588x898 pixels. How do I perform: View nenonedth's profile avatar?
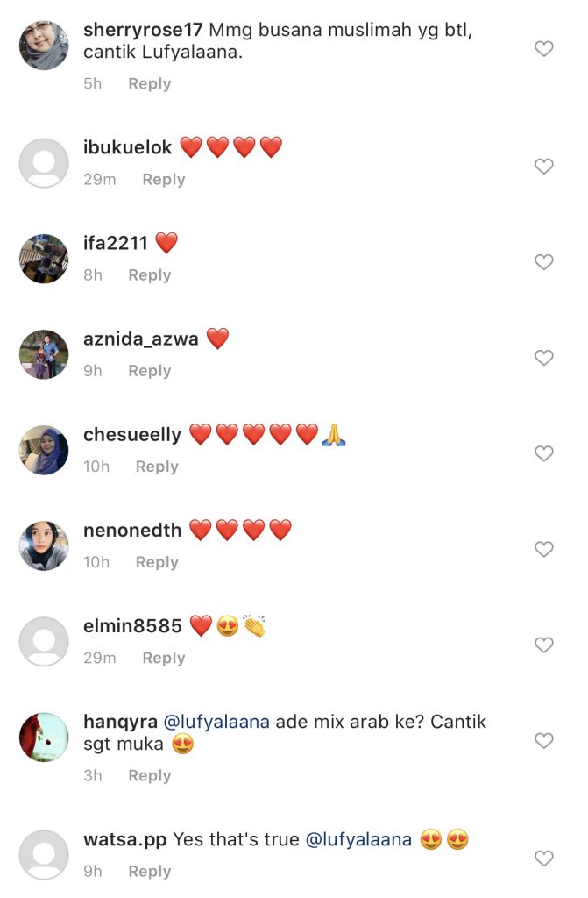click(x=44, y=545)
